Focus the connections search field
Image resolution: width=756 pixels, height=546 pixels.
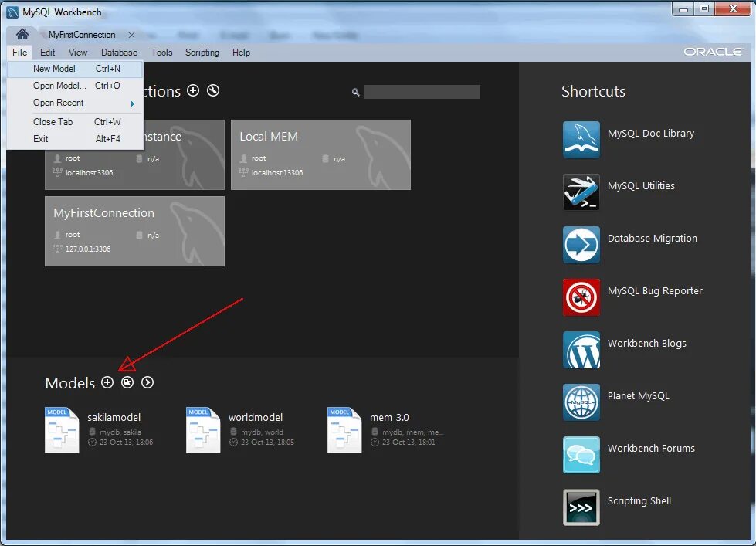pyautogui.click(x=422, y=92)
